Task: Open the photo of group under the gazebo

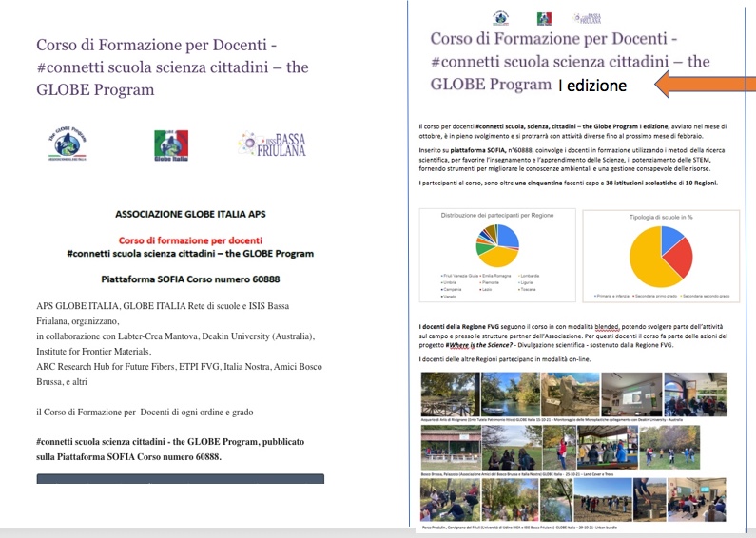Action: pyautogui.click(x=608, y=448)
